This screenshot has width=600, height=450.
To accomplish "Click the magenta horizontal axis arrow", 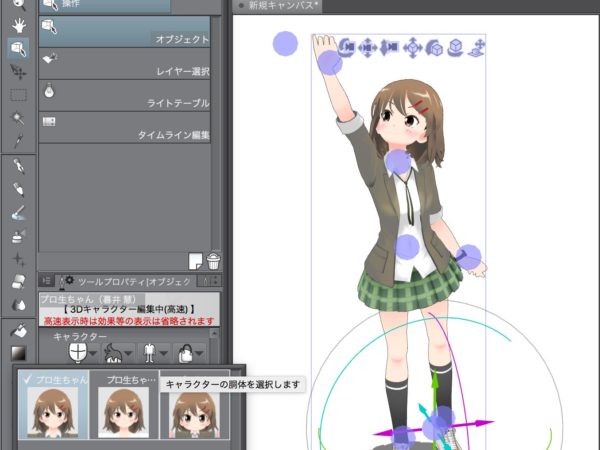I will 478,424.
